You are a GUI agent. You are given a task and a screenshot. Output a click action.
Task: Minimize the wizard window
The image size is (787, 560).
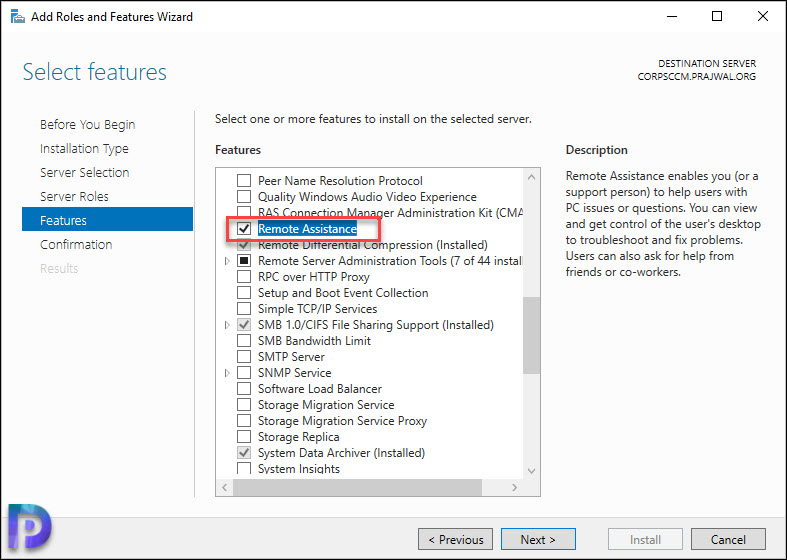click(672, 17)
